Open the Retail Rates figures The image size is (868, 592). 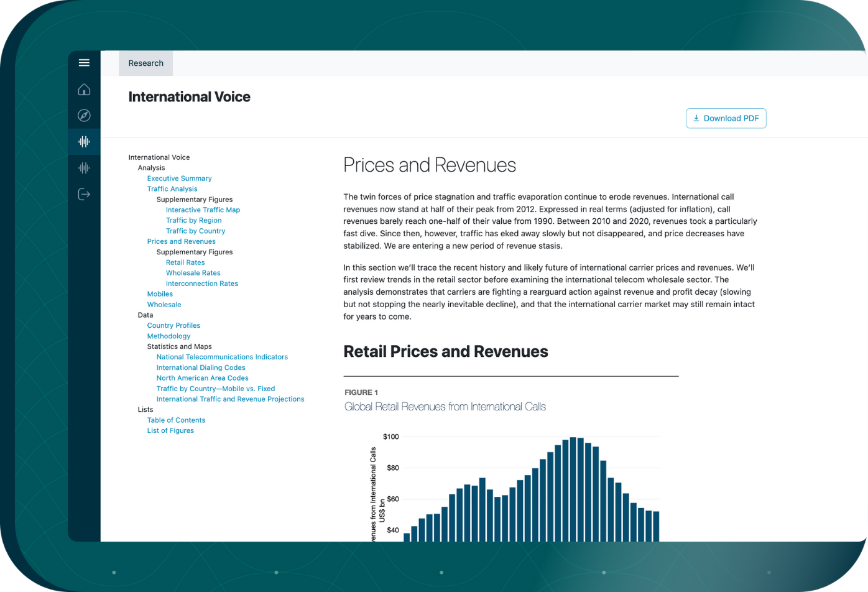(x=185, y=262)
